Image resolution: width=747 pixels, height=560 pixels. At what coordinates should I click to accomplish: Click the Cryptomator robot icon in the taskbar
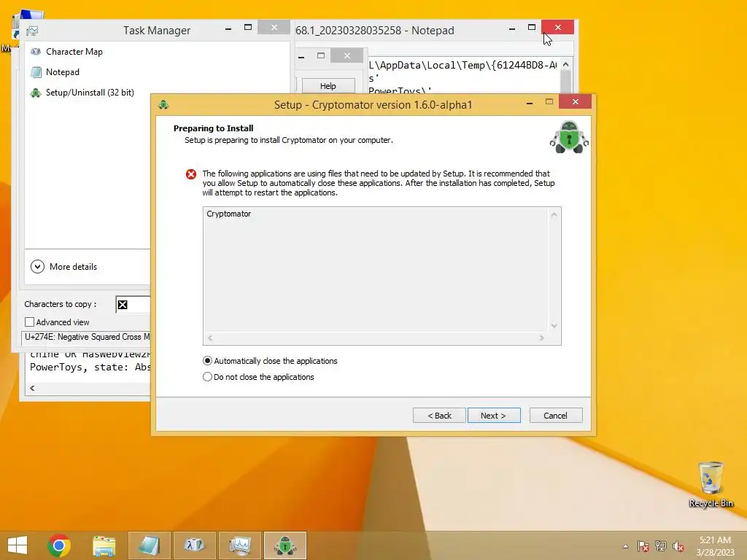285,545
